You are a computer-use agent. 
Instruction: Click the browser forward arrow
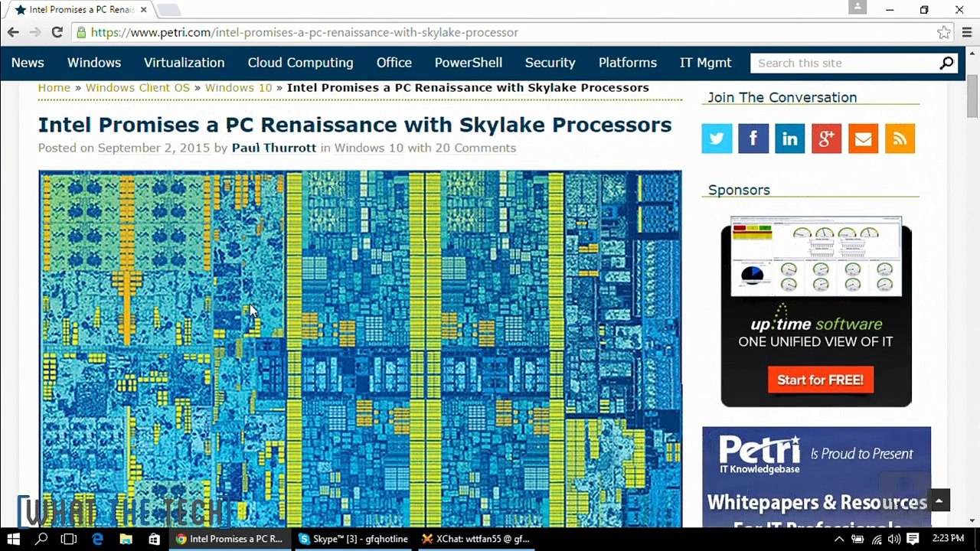point(34,32)
